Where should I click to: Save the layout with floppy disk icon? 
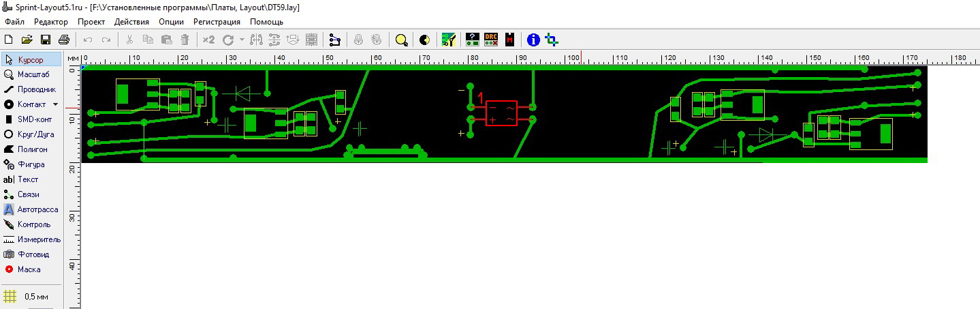[x=46, y=40]
